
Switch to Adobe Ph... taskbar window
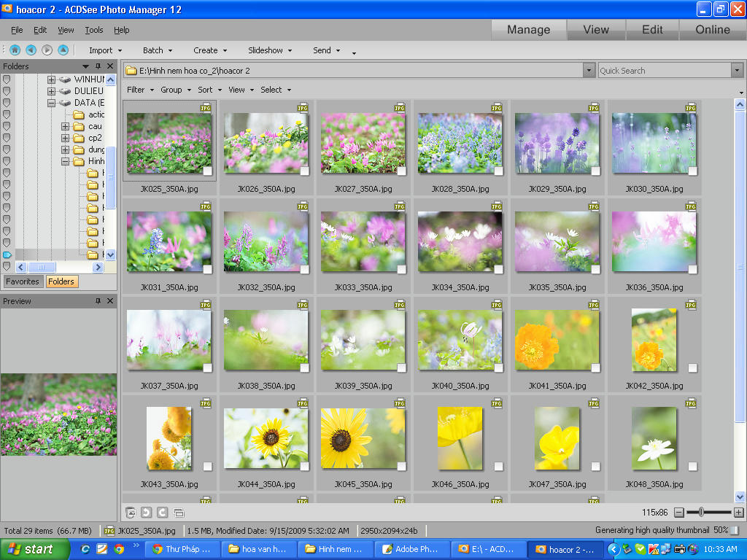coord(411,549)
